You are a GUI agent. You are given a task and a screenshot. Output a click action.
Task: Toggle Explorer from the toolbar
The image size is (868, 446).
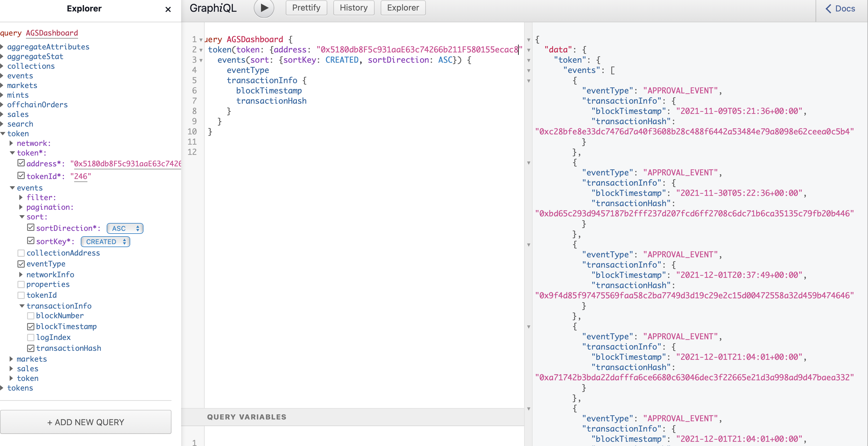click(x=403, y=8)
